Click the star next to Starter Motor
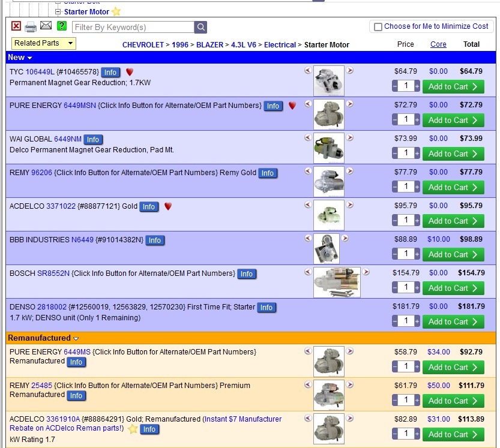Image resolution: width=500 pixels, height=448 pixels. [x=116, y=11]
